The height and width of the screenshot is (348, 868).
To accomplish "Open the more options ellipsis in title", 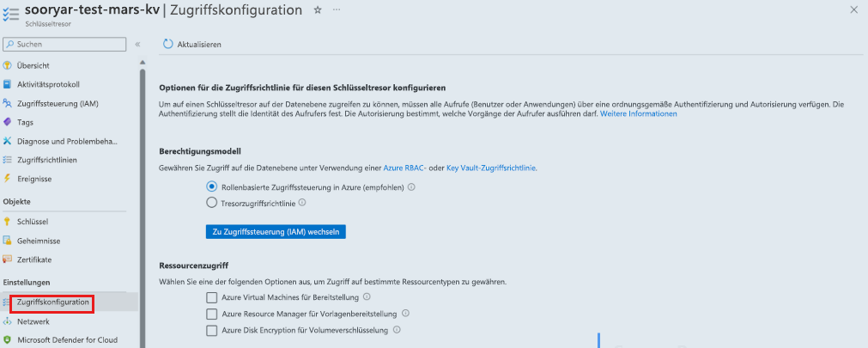I will (336, 10).
